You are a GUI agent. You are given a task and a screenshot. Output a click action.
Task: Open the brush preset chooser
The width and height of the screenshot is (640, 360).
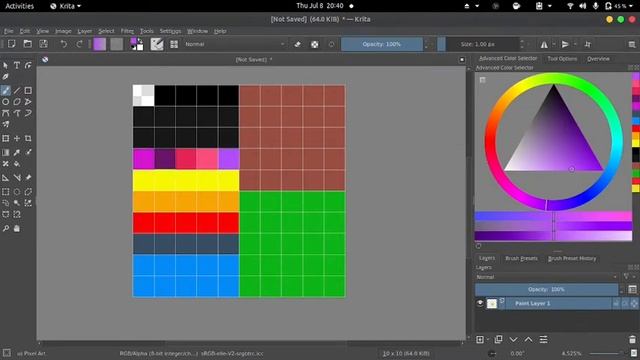(174, 44)
